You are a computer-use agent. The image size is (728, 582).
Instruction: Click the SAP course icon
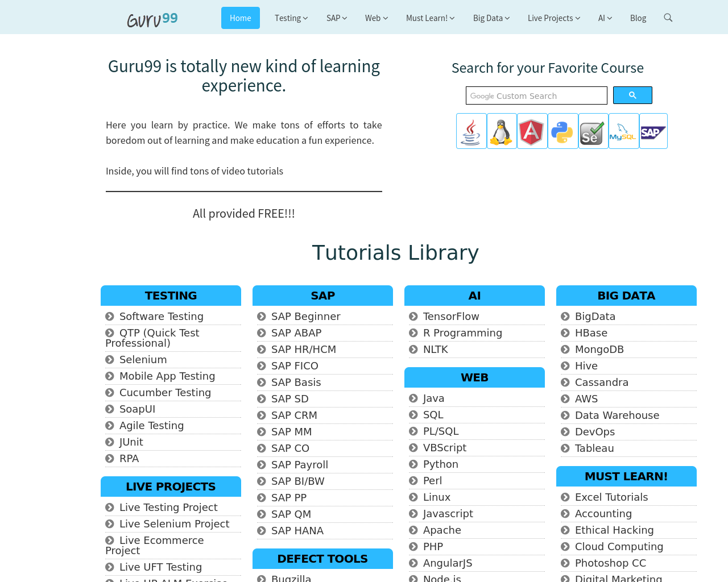(x=653, y=131)
